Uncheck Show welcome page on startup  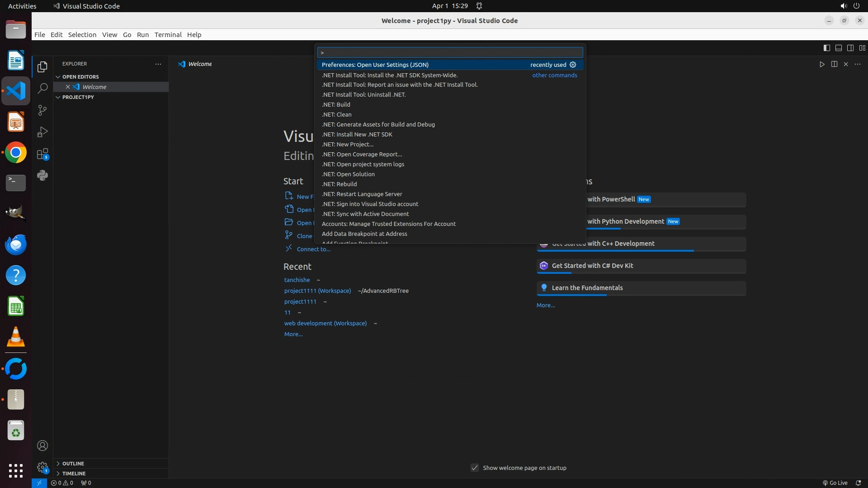pyautogui.click(x=475, y=468)
